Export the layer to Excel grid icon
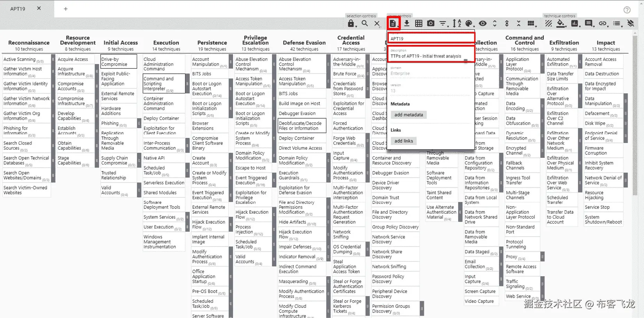Image resolution: width=644 pixels, height=318 pixels. point(419,23)
